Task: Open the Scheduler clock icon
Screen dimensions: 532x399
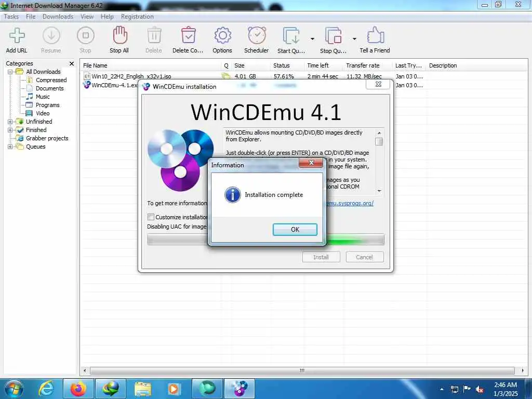Action: [x=257, y=35]
